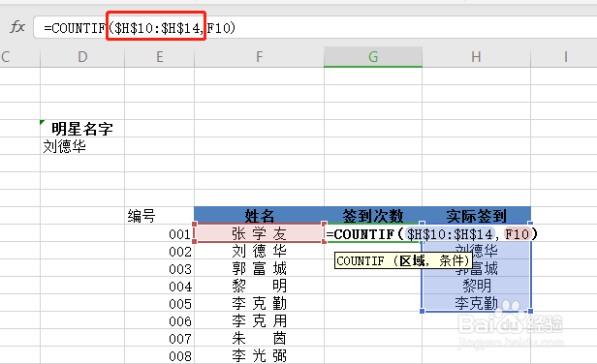Viewport: 597px width, 364px height.
Task: Select cell 郭 富 城 in column F
Action: tap(260, 268)
